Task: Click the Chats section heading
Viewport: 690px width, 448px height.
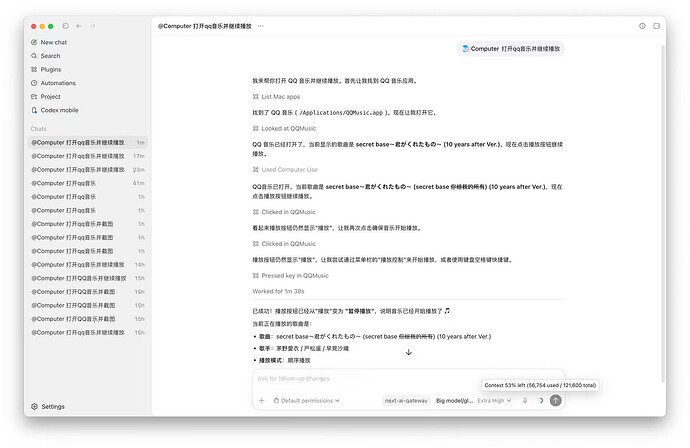Action: coord(39,129)
